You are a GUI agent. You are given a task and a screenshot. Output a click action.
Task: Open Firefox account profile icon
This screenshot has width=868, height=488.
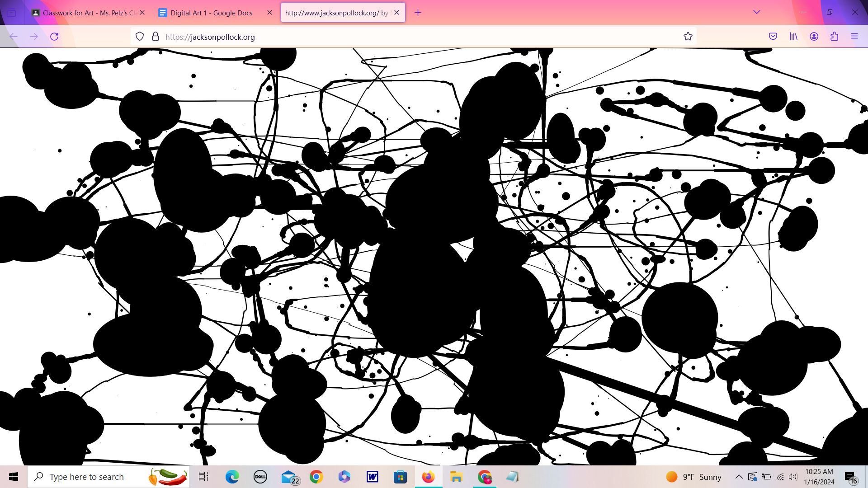click(x=814, y=37)
